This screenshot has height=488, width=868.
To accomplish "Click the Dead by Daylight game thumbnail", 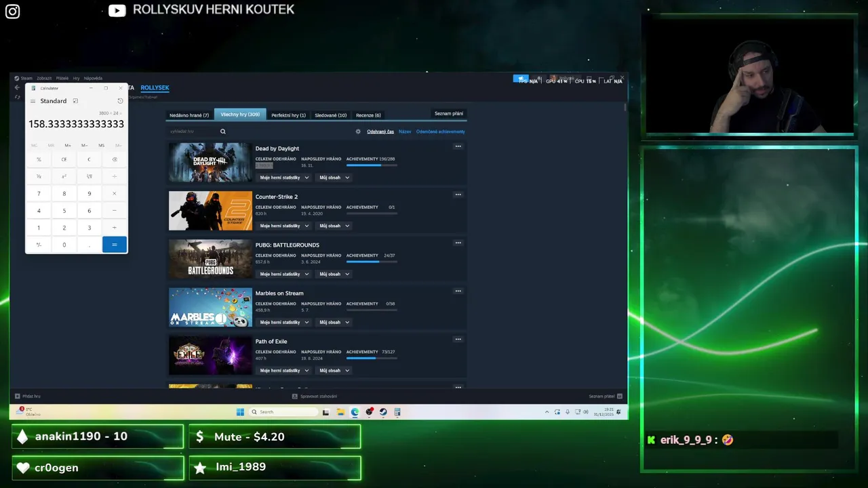I will [x=210, y=163].
